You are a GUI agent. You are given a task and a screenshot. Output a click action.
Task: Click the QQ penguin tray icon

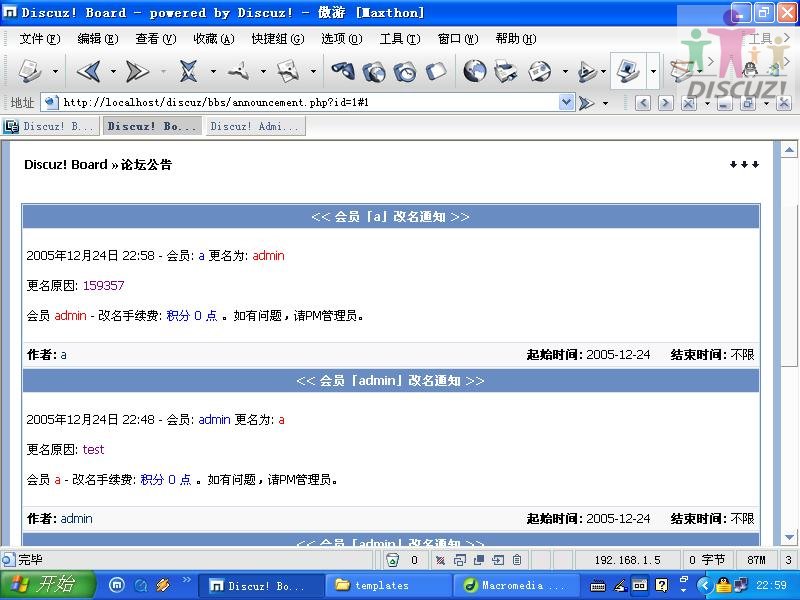pyautogui.click(x=723, y=585)
